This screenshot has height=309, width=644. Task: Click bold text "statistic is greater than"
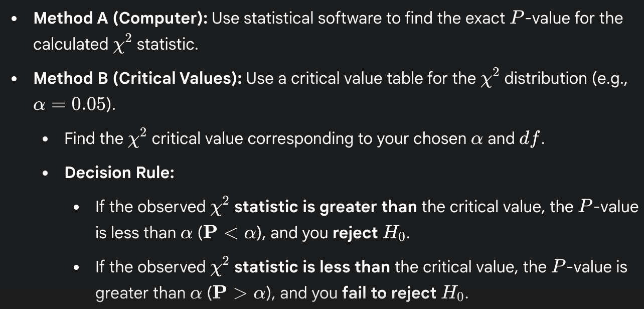tap(326, 207)
